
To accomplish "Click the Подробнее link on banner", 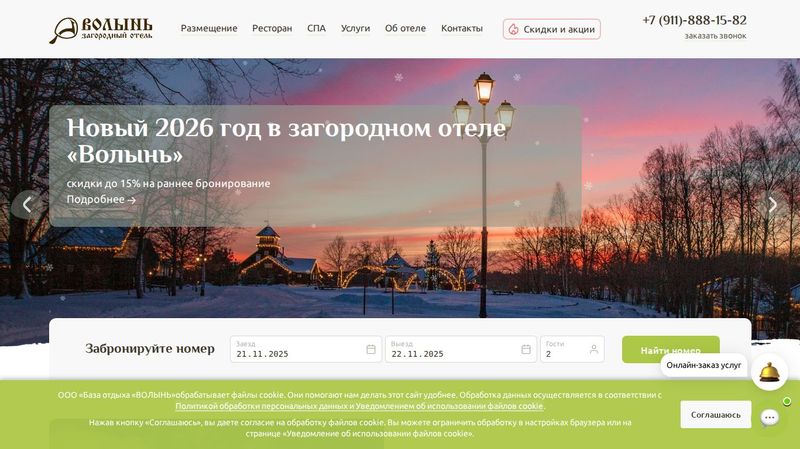I will (x=101, y=199).
